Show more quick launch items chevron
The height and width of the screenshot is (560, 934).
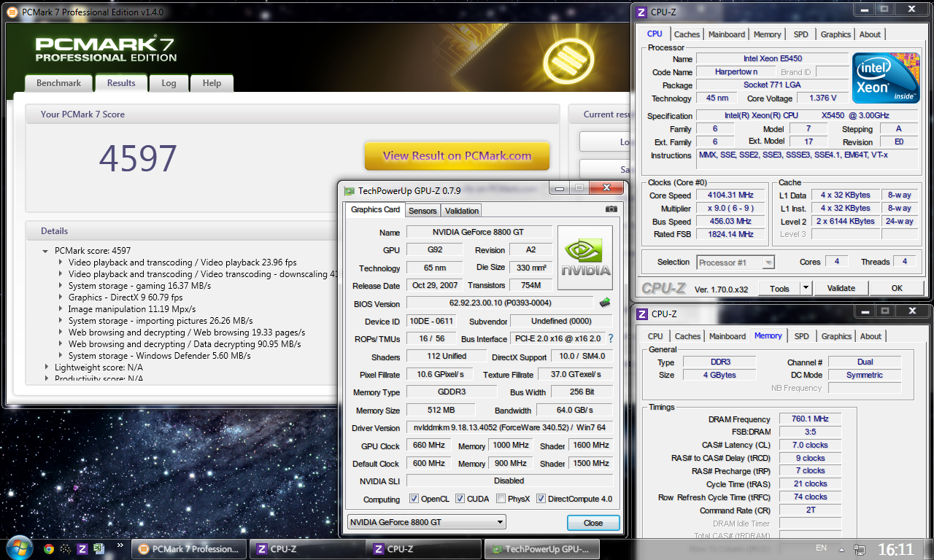click(x=120, y=545)
